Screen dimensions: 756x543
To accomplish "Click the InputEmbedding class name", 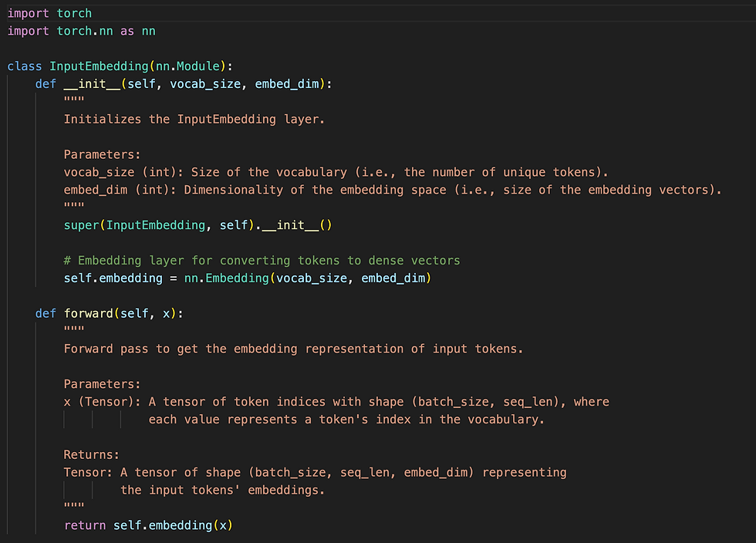I will click(x=99, y=66).
